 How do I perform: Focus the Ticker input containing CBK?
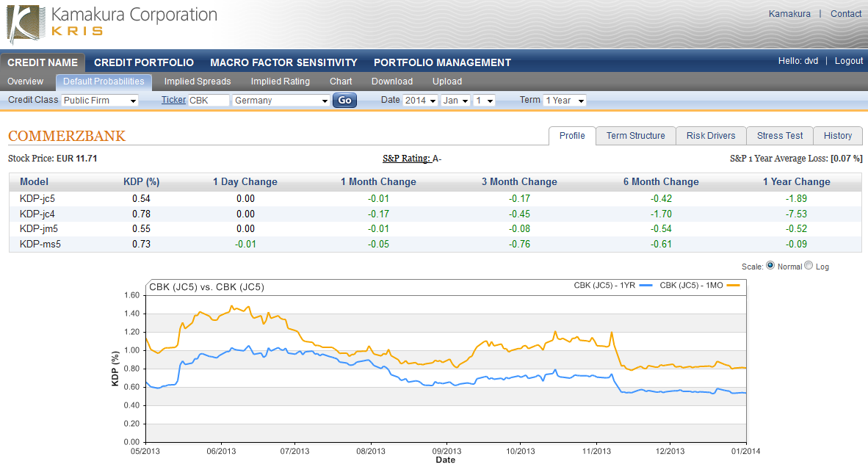[208, 100]
